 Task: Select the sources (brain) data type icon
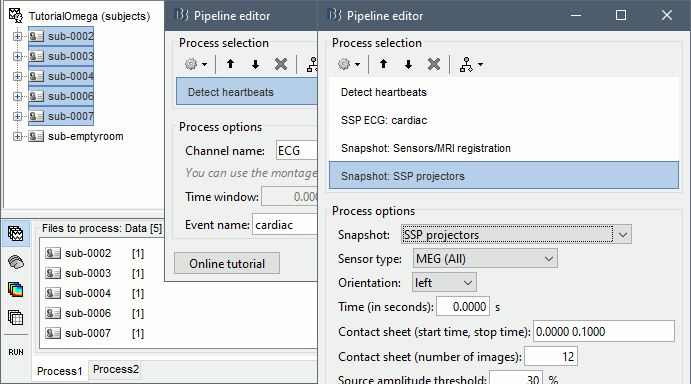click(x=16, y=262)
